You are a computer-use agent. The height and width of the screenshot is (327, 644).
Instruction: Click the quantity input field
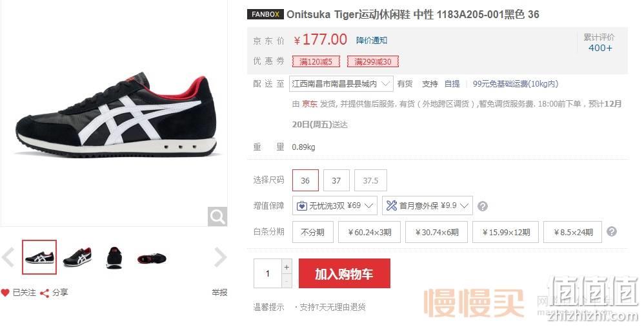pos(268,273)
